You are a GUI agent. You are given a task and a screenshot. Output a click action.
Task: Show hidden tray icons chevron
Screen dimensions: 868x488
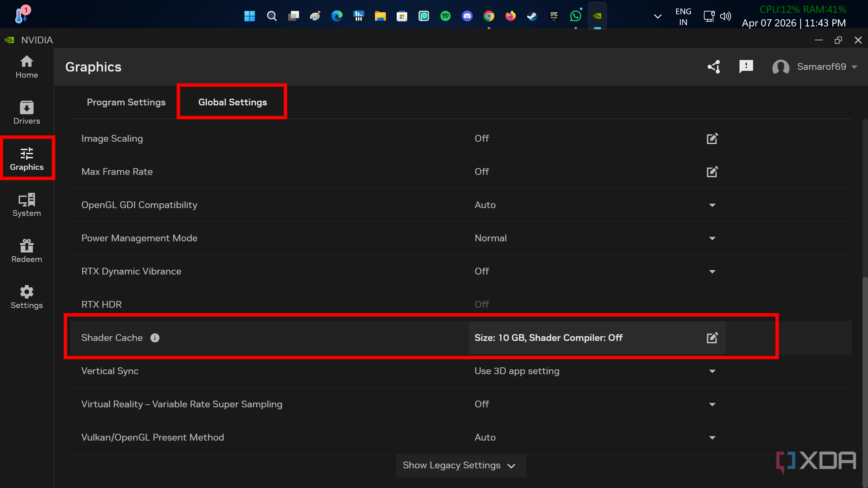[657, 16]
